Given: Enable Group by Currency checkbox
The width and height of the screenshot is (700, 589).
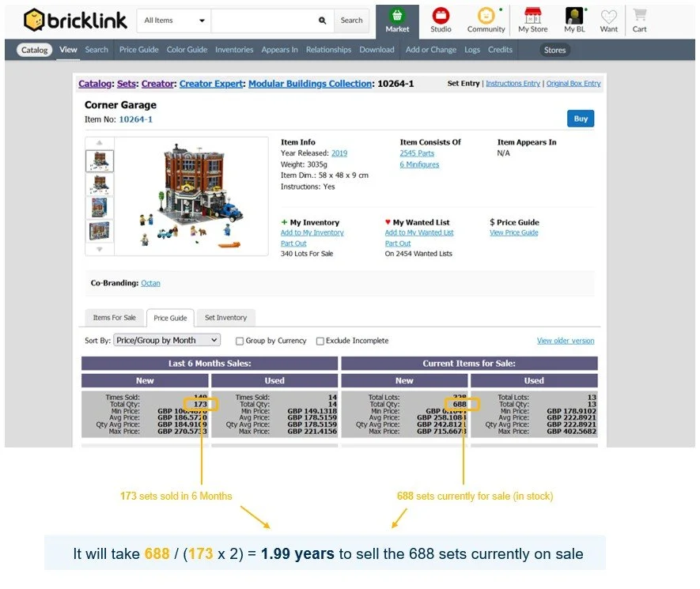Looking at the screenshot, I should click(x=240, y=341).
